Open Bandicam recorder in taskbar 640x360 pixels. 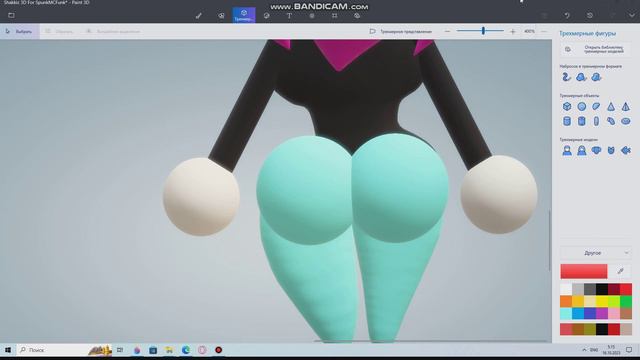[x=218, y=350]
